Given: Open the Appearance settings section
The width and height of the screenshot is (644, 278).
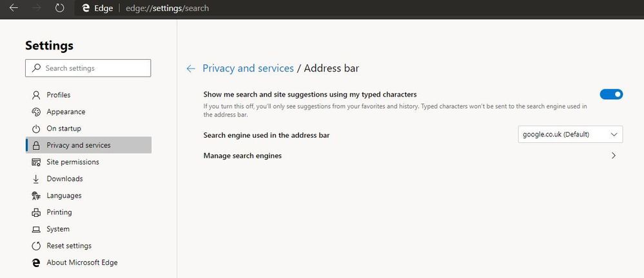Looking at the screenshot, I should pos(88,112).
